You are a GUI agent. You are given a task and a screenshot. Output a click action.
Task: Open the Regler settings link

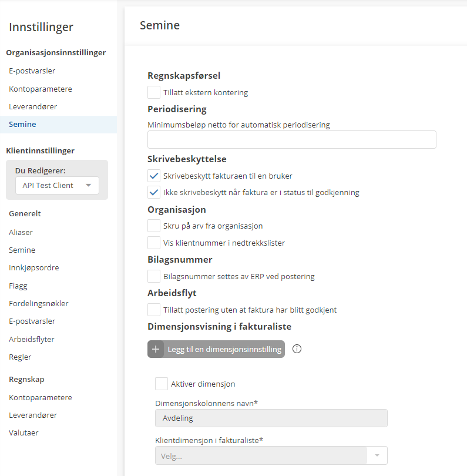coord(20,357)
